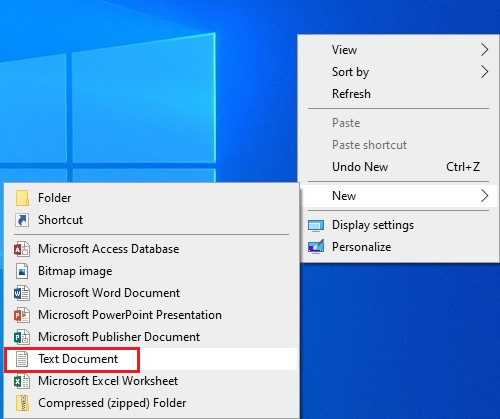500x419 pixels.
Task: Expand the New submenu arrow
Action: [x=485, y=196]
